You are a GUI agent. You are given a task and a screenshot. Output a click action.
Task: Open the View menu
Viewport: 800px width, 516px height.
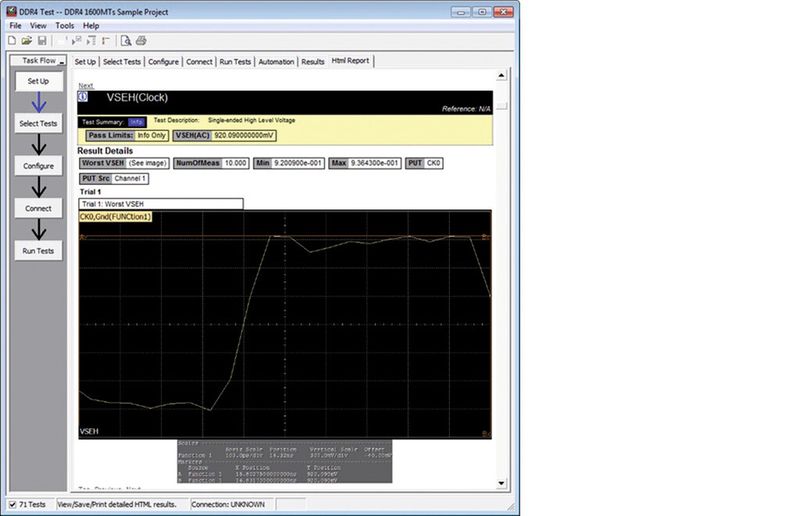click(x=38, y=26)
